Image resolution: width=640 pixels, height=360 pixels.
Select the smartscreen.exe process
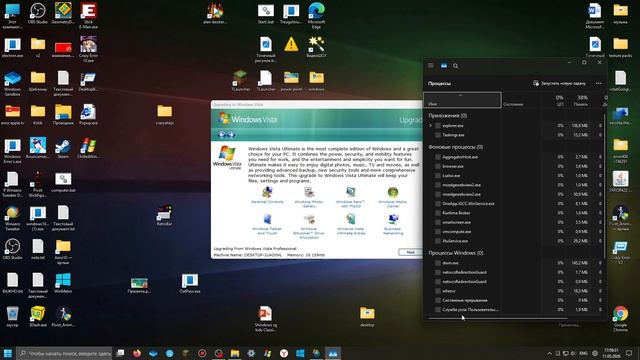tap(513, 222)
